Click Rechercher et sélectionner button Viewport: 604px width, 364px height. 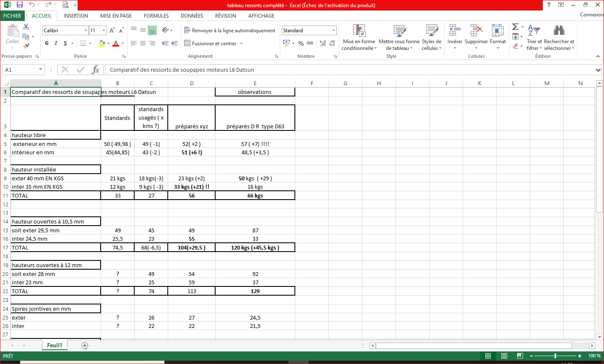point(559,37)
